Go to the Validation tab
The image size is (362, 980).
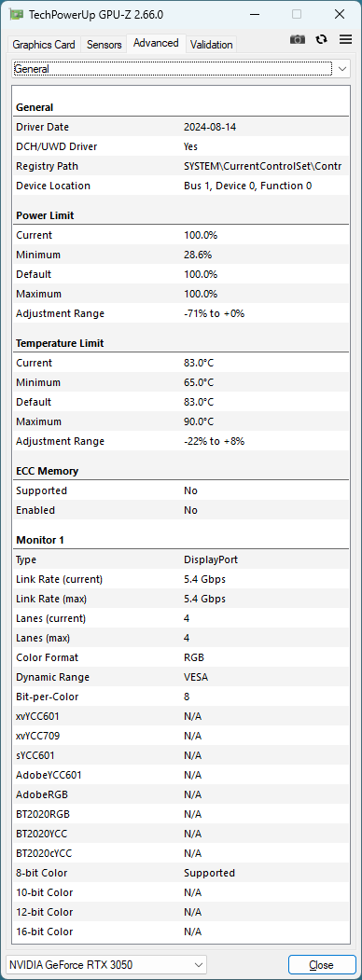[212, 45]
